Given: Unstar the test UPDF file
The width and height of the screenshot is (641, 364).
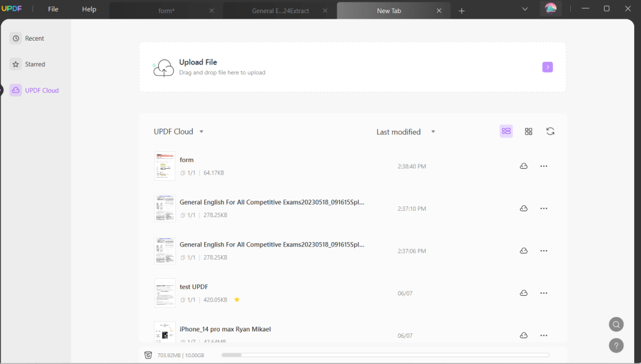Looking at the screenshot, I should point(237,300).
